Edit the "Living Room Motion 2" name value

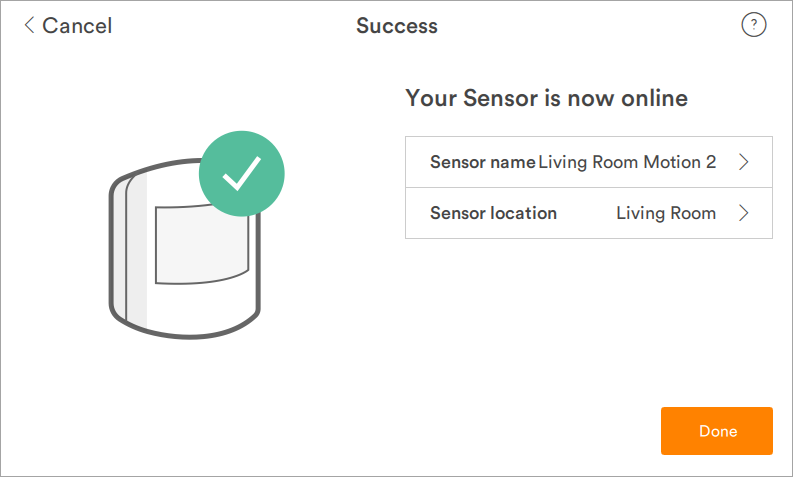point(627,162)
